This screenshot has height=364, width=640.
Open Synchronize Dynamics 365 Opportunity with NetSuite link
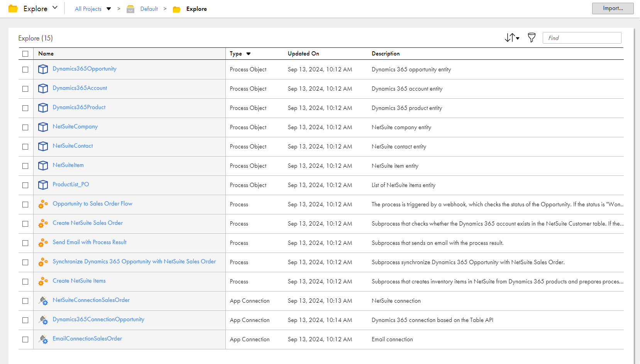click(134, 261)
